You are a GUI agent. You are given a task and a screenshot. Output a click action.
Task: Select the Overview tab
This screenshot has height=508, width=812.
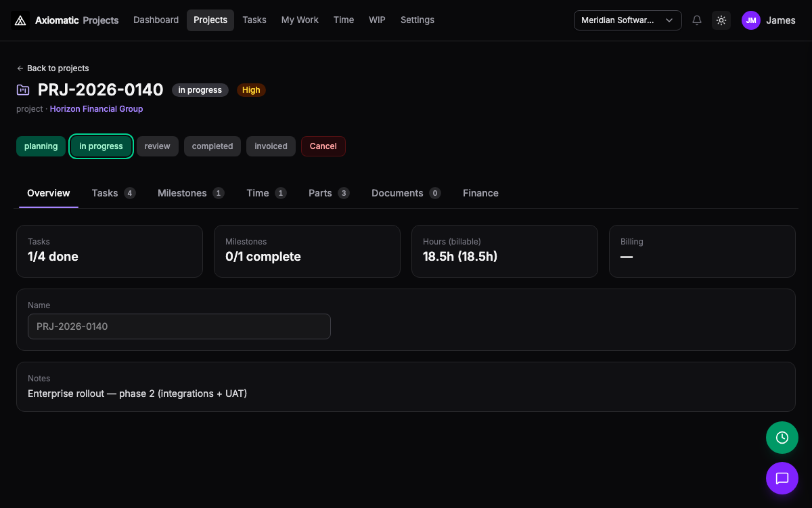[49, 193]
